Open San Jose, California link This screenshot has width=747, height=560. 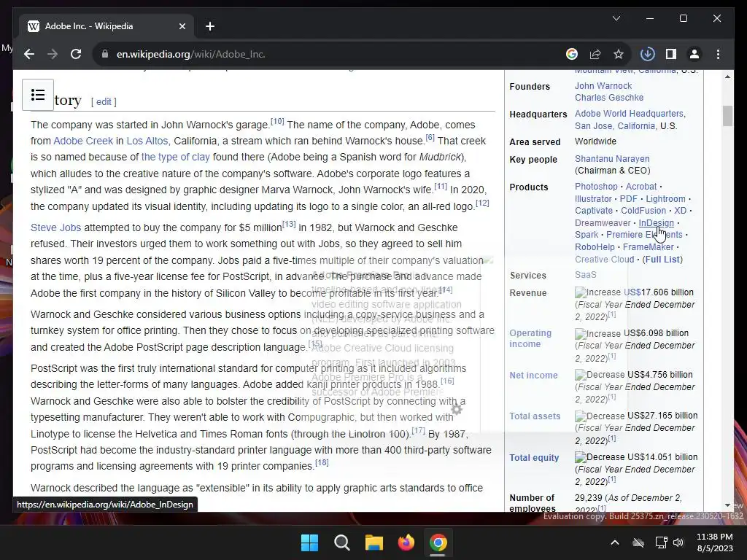coord(615,126)
